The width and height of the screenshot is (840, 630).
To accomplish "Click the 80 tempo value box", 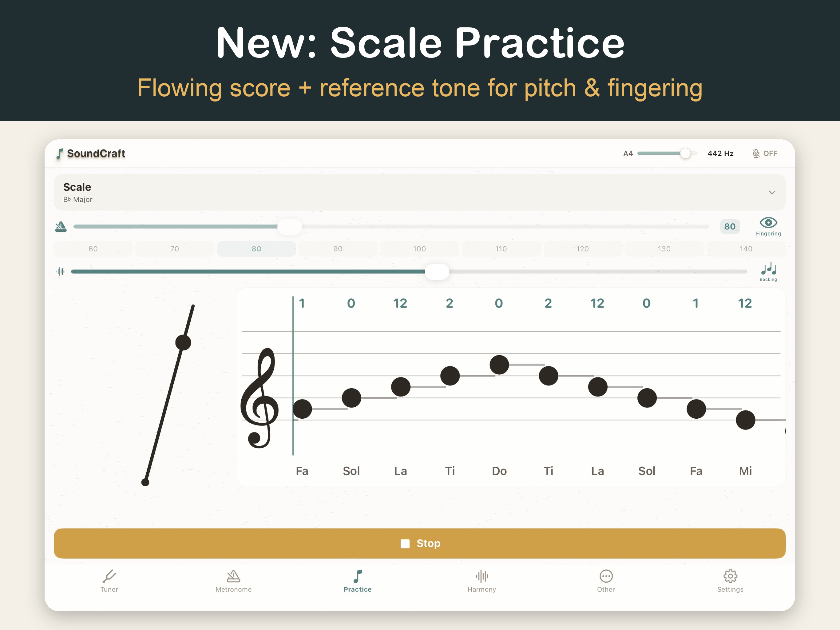I will coord(730,226).
